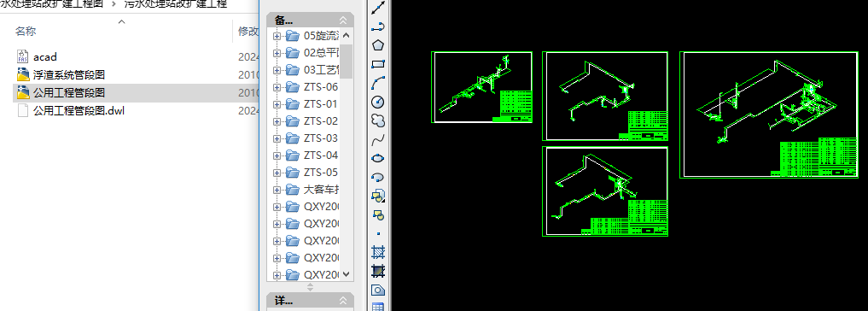Viewport: 868px width, 311px height.
Task: Select the Polyline tool
Action: pos(378,26)
